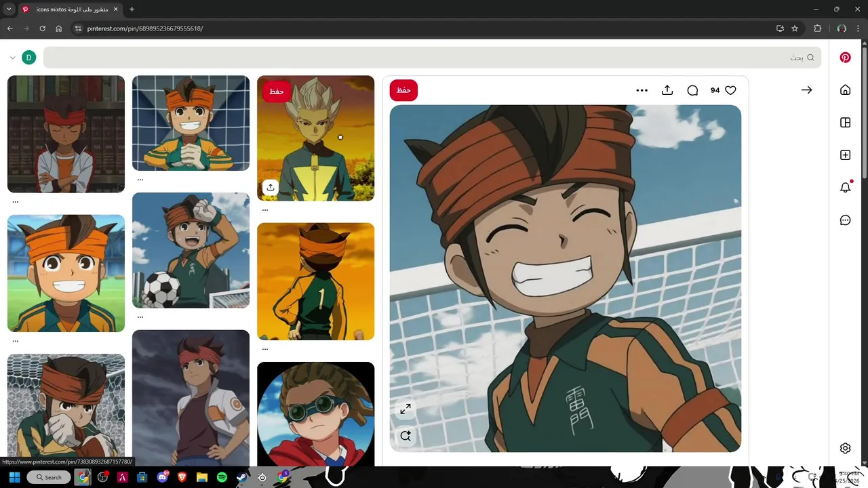Go to next pin arrow
Image resolution: width=868 pixels, height=488 pixels.
click(x=806, y=90)
